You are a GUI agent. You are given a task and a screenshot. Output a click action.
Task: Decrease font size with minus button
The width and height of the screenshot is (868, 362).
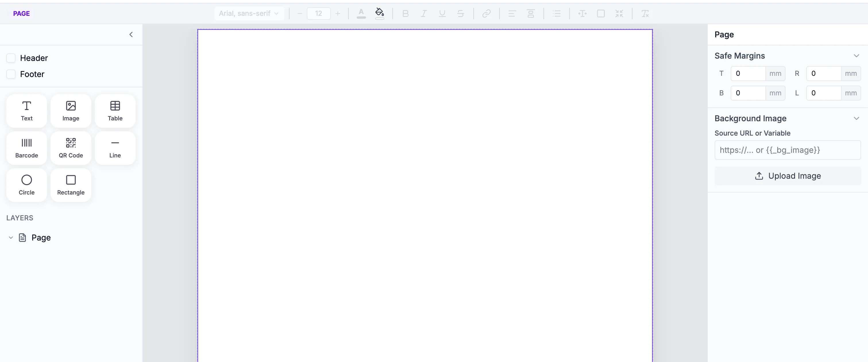pyautogui.click(x=300, y=14)
